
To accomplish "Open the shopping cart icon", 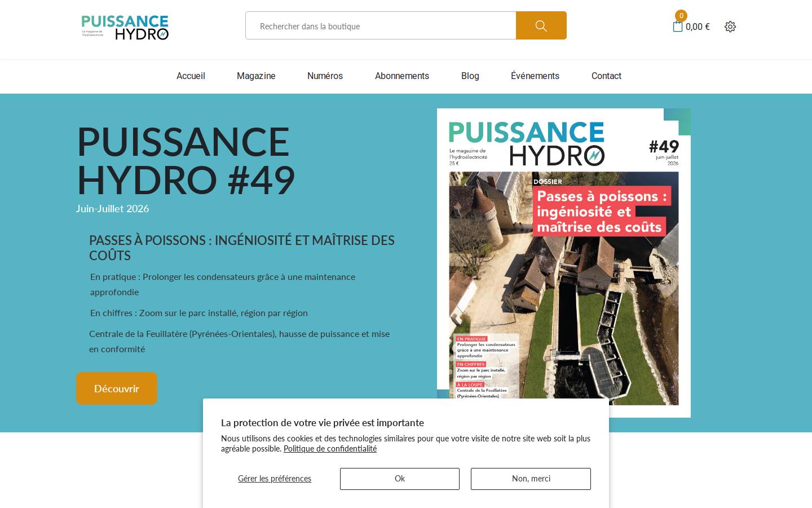I will pyautogui.click(x=678, y=27).
